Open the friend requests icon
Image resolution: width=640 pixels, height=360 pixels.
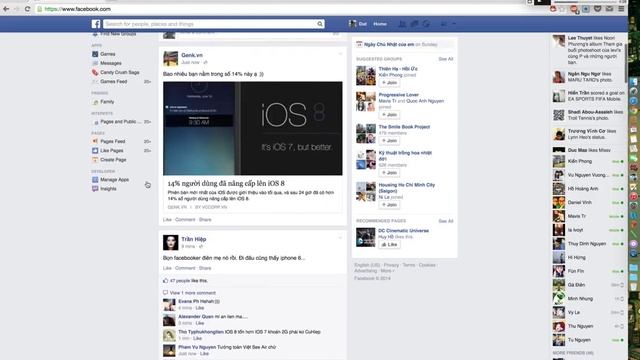(x=402, y=24)
